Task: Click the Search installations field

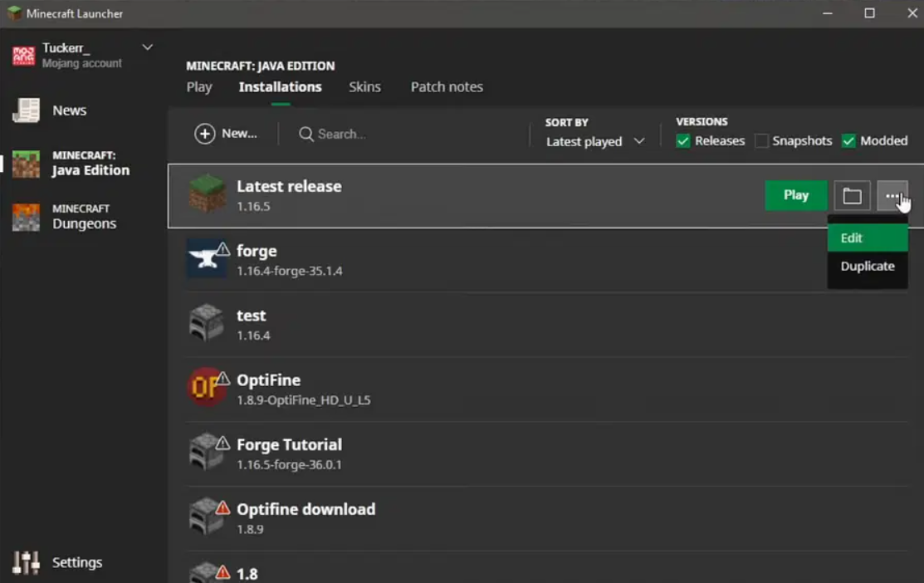Action: pos(407,135)
